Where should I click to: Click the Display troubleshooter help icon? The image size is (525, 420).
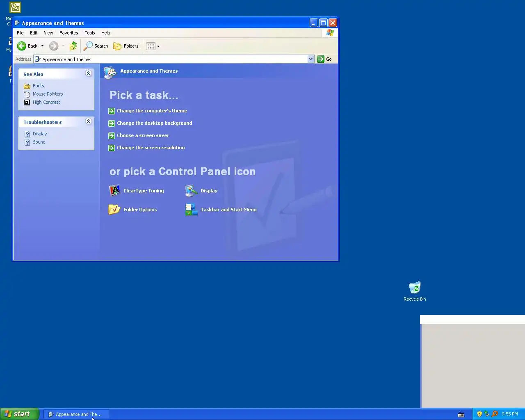coord(27,134)
